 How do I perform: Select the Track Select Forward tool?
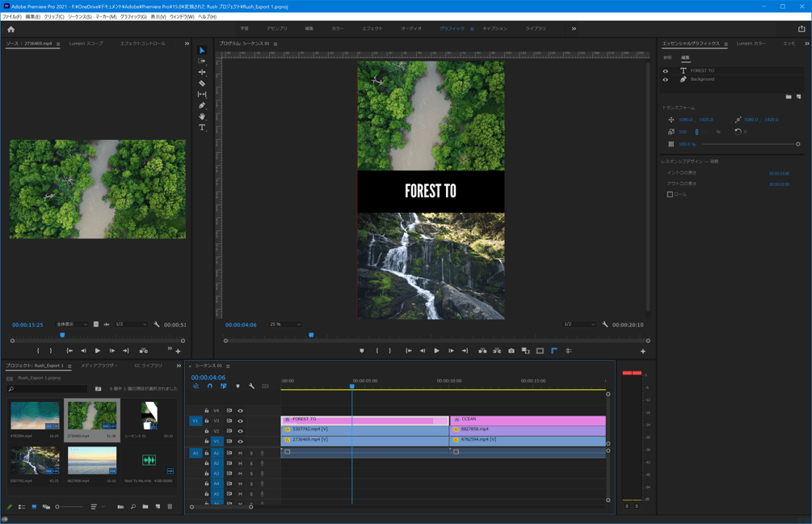pos(202,61)
